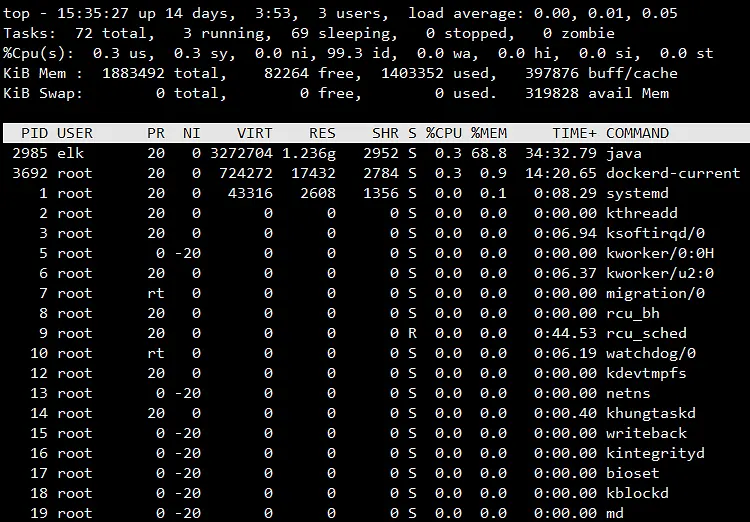Select the khungtaskd process row
This screenshot has height=522, width=750.
tap(375, 413)
